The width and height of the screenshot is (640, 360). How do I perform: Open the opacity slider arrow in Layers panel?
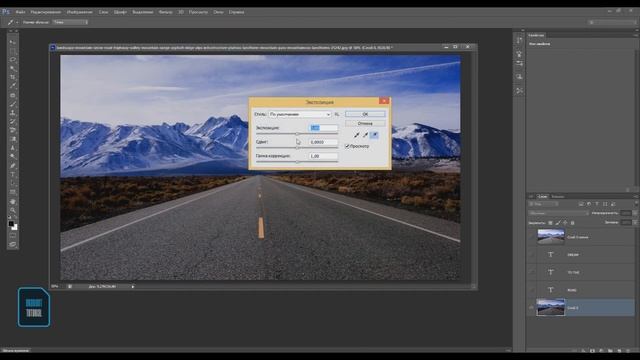(x=635, y=213)
